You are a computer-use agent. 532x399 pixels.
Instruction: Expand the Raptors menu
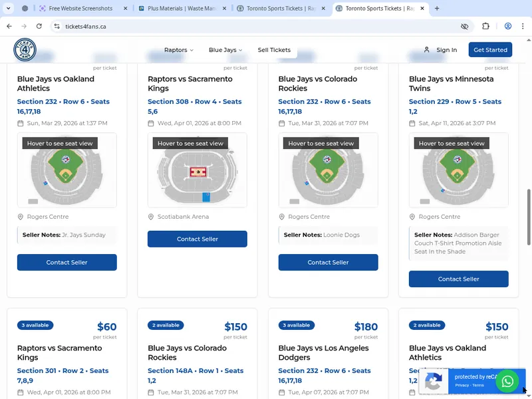(x=179, y=50)
